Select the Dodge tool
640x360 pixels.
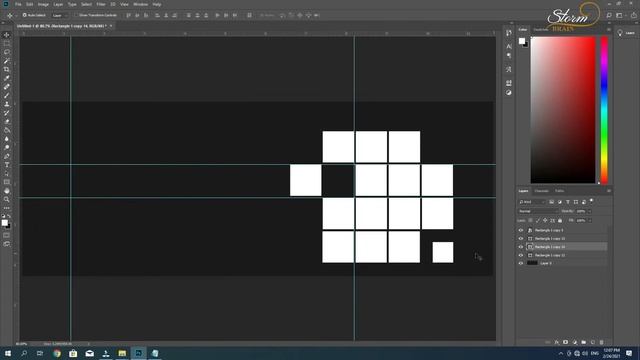7,147
